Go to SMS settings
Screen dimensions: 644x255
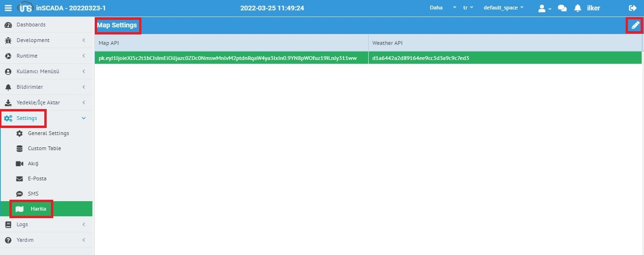pos(33,194)
